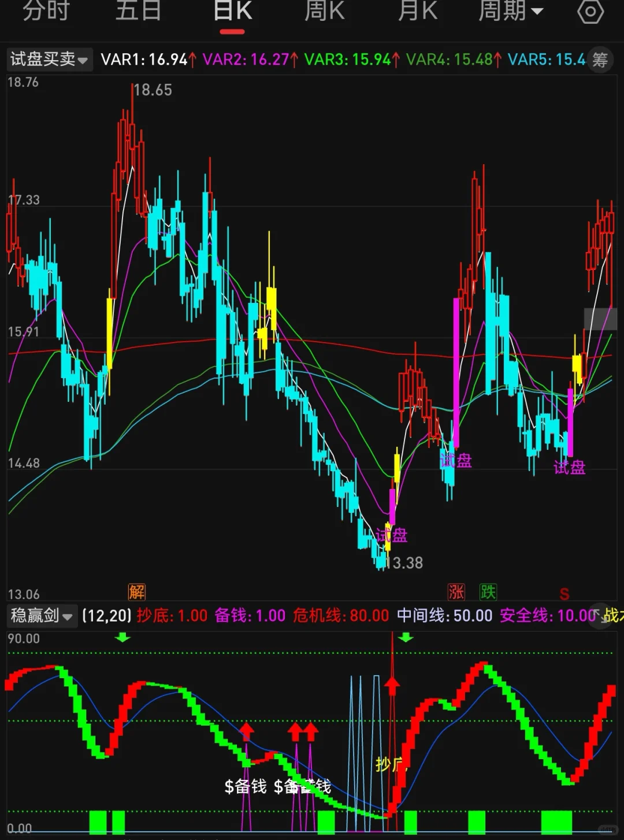Click the 15.91 price axis label

tap(24, 332)
